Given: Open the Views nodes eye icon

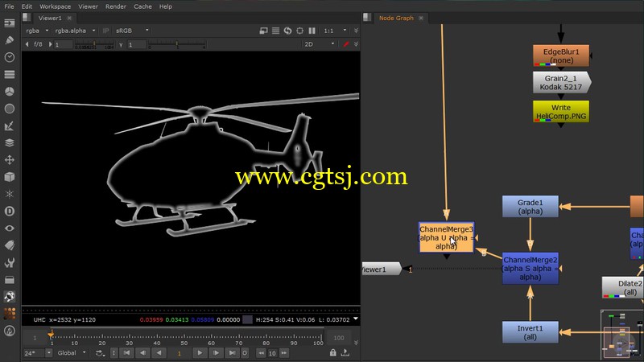Looking at the screenshot, I should coord(9,228).
